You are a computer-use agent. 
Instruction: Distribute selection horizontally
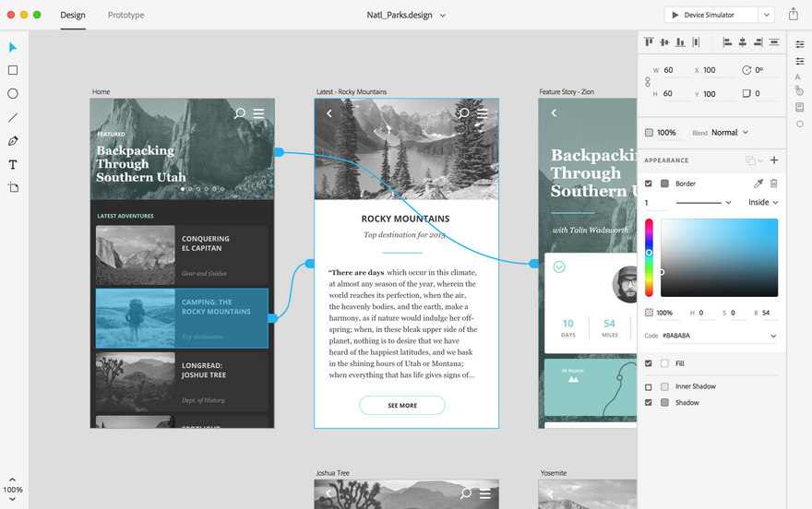[696, 41]
